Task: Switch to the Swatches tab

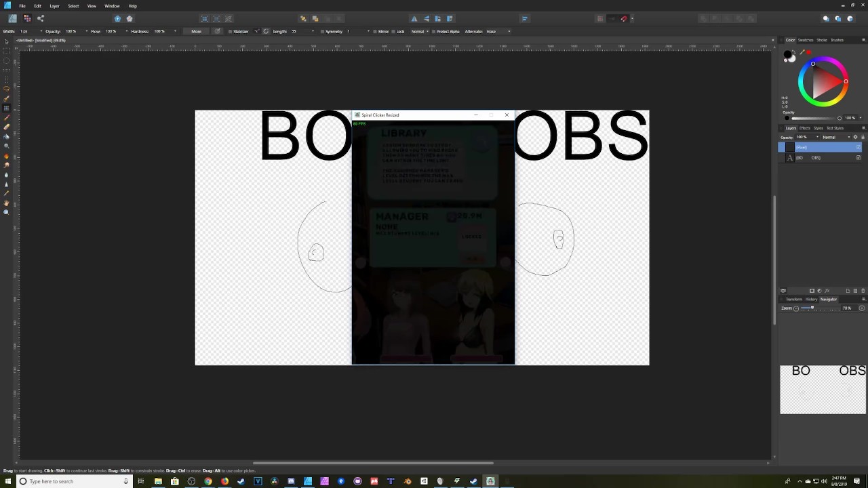Action: (806, 40)
